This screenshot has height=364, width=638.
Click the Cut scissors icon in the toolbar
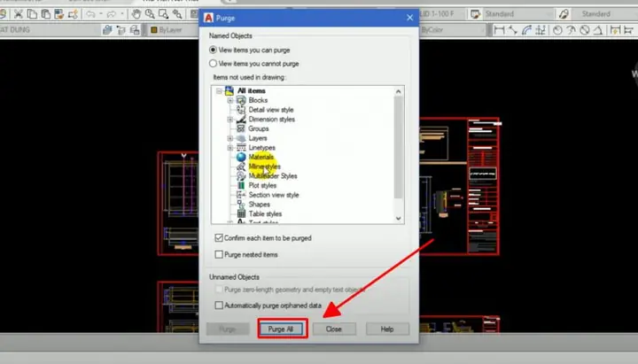19,14
